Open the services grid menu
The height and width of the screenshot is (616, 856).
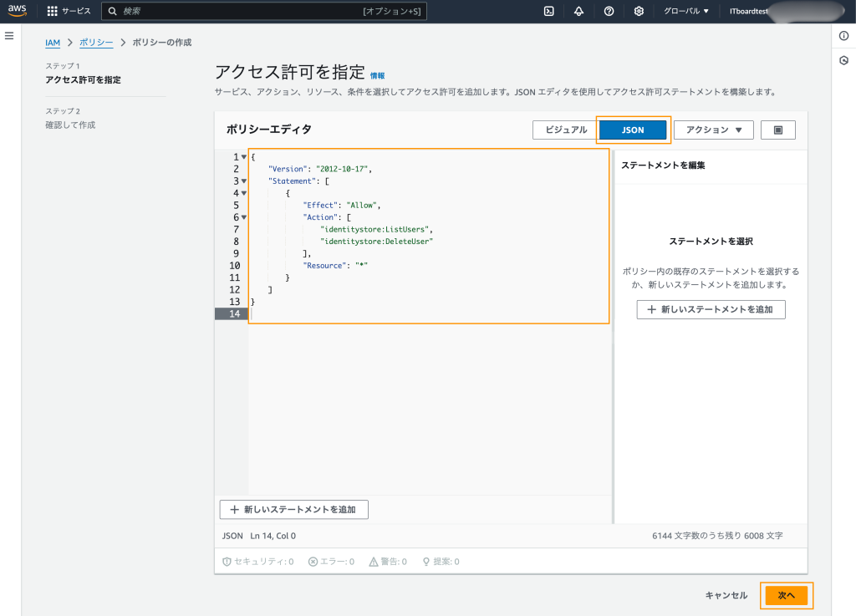point(52,12)
